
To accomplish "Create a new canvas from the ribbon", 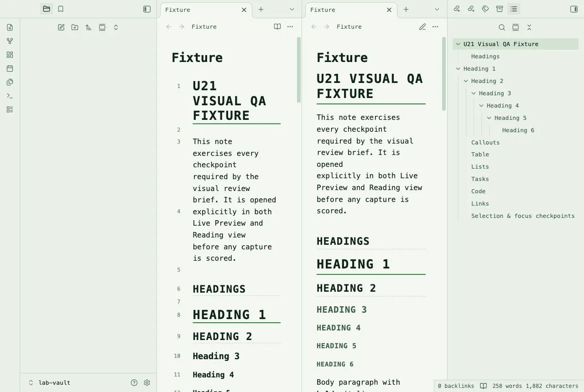I will tap(10, 55).
